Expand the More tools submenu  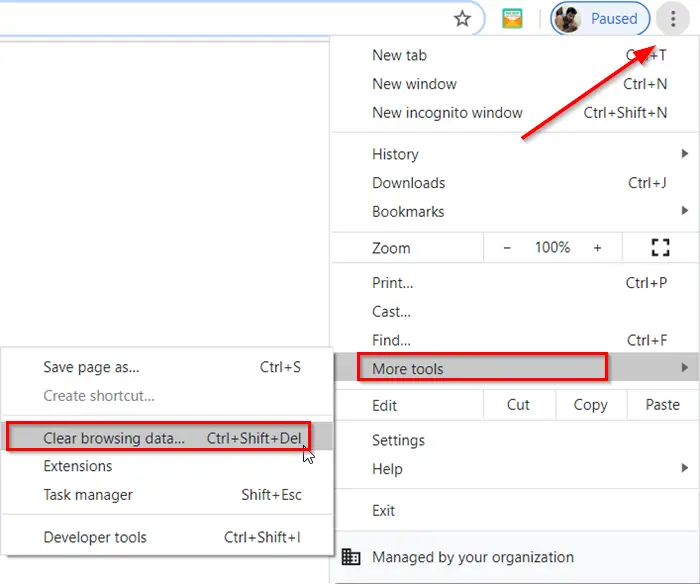click(x=516, y=368)
